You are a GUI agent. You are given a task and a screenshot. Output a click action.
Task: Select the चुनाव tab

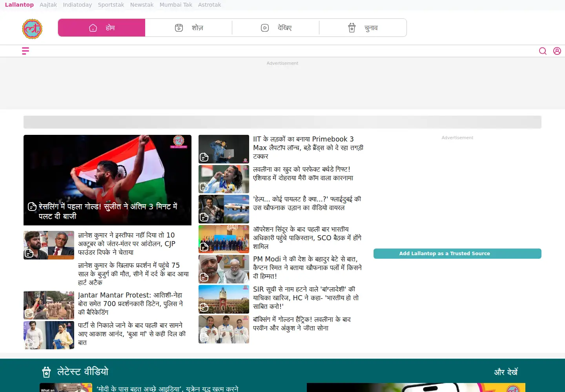coord(363,28)
